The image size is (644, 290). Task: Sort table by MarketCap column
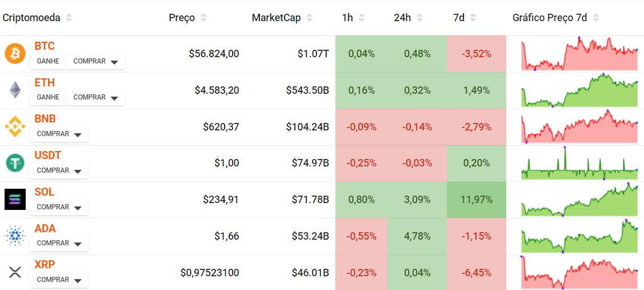311,18
